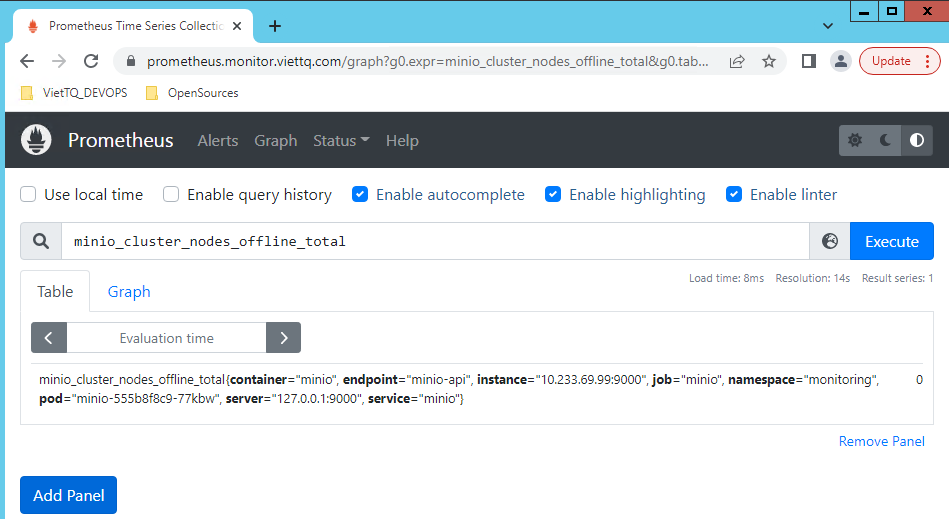Click the search magnifier icon beside query
The width and height of the screenshot is (949, 519).
pos(41,241)
